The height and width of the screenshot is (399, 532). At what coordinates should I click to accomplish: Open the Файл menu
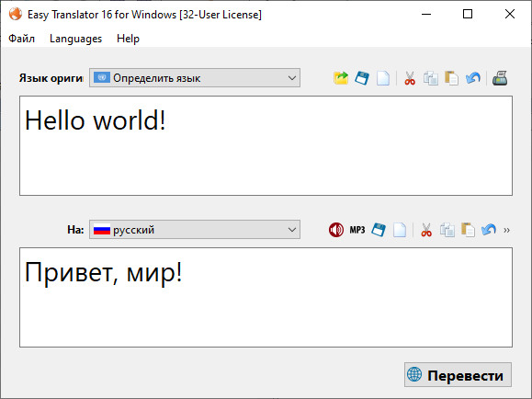tap(21, 39)
